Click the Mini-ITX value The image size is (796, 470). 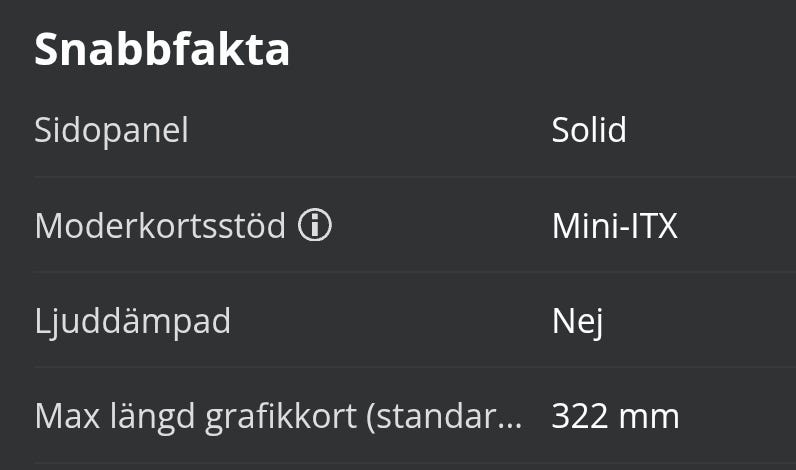pos(615,225)
